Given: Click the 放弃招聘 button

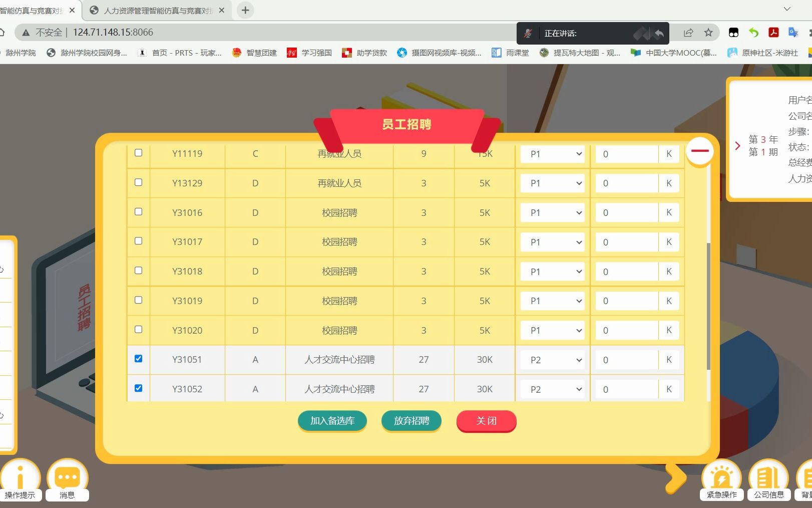Looking at the screenshot, I should pyautogui.click(x=412, y=421).
